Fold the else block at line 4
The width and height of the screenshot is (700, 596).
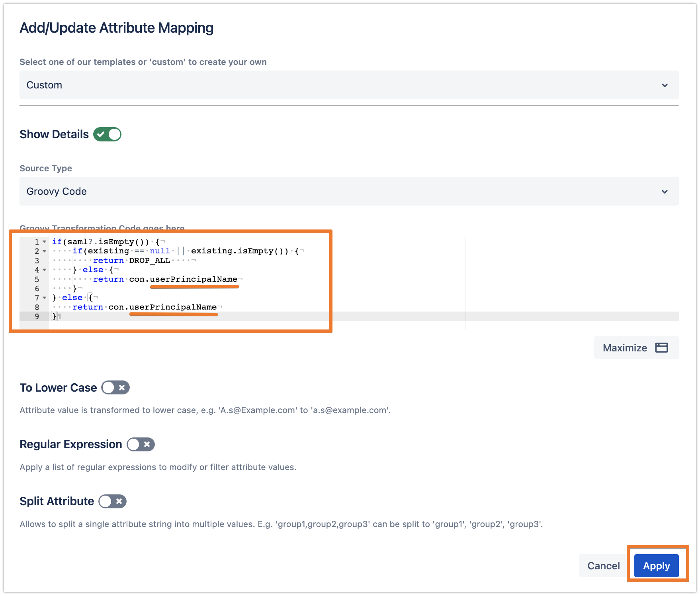point(45,270)
